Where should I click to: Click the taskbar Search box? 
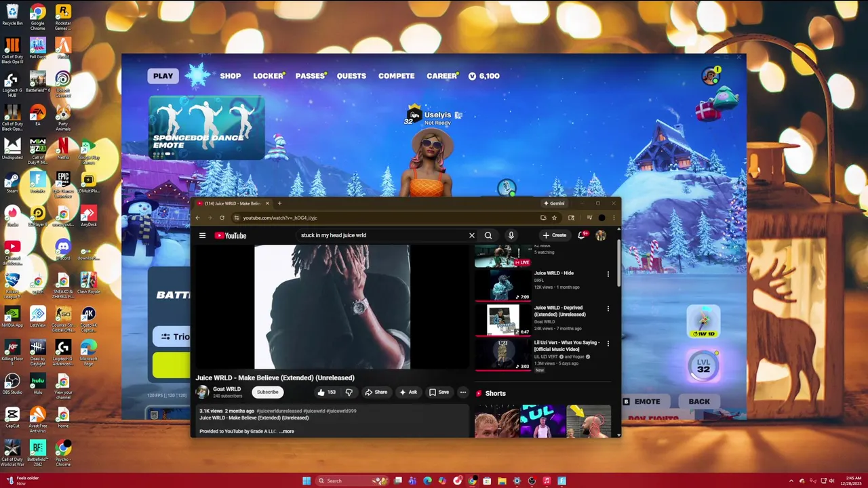[353, 481]
